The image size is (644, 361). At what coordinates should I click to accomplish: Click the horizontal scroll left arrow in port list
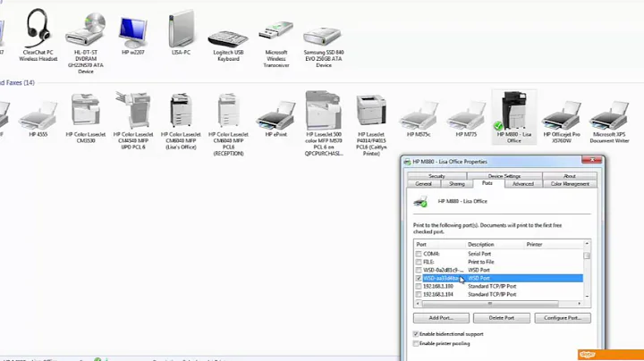(x=418, y=304)
